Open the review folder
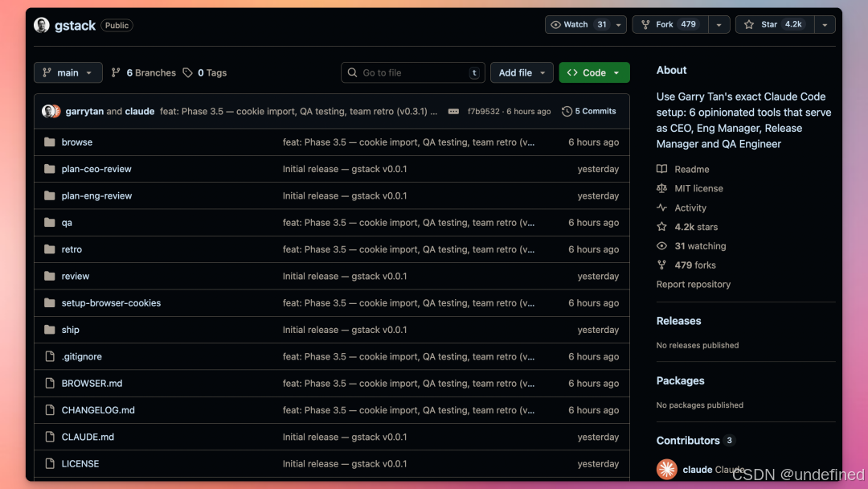Image resolution: width=868 pixels, height=489 pixels. click(76, 276)
